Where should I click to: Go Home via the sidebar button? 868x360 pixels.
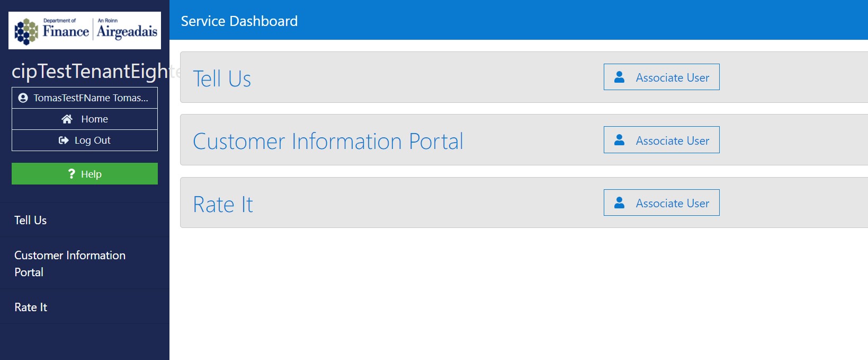(x=84, y=119)
